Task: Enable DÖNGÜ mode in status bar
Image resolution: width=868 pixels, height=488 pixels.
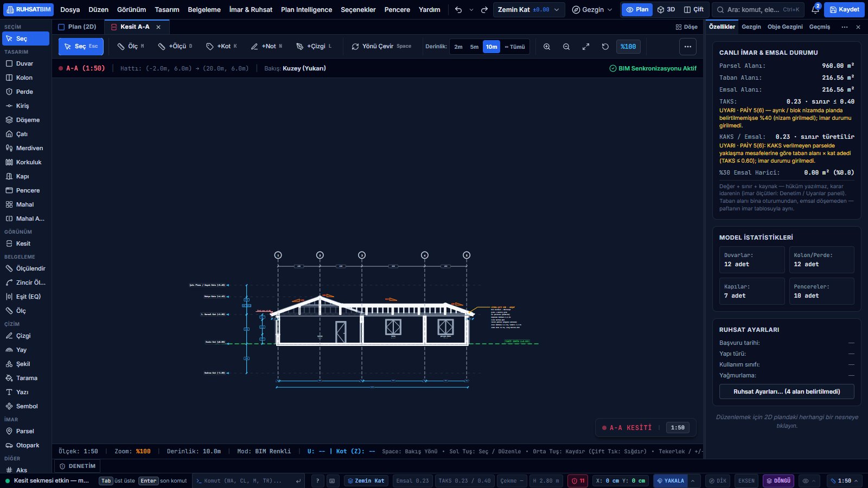Action: click(778, 480)
